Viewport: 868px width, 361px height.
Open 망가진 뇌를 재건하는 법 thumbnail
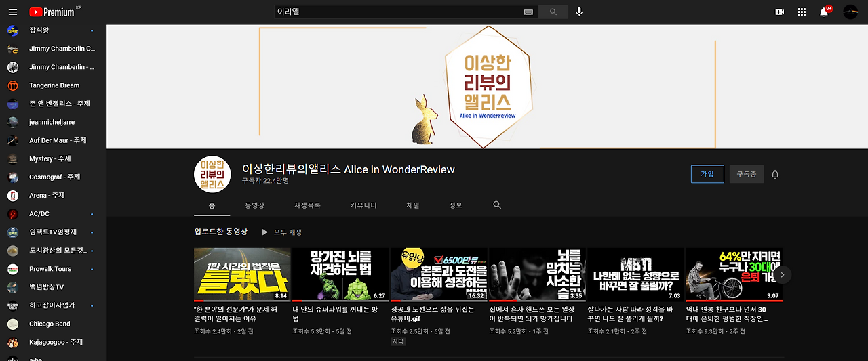click(340, 274)
